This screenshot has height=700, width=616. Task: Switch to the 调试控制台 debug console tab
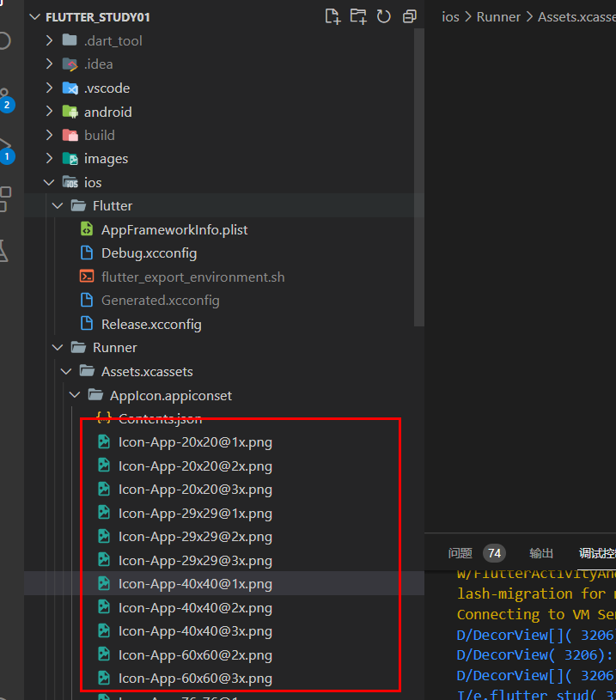tap(597, 554)
